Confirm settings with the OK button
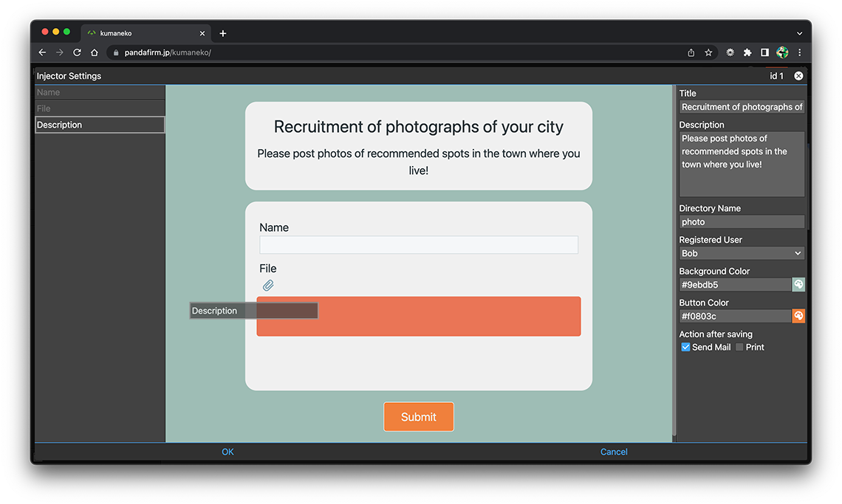 (x=227, y=452)
